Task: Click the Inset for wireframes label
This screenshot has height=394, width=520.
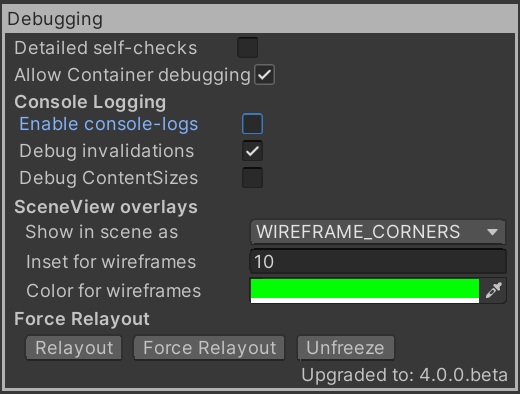Action: (x=111, y=262)
